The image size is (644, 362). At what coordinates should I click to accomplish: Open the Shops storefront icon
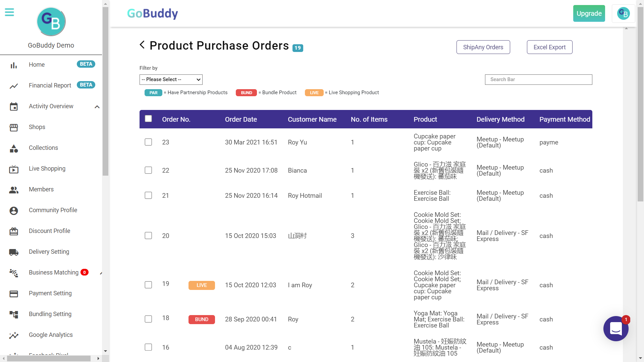point(14,127)
